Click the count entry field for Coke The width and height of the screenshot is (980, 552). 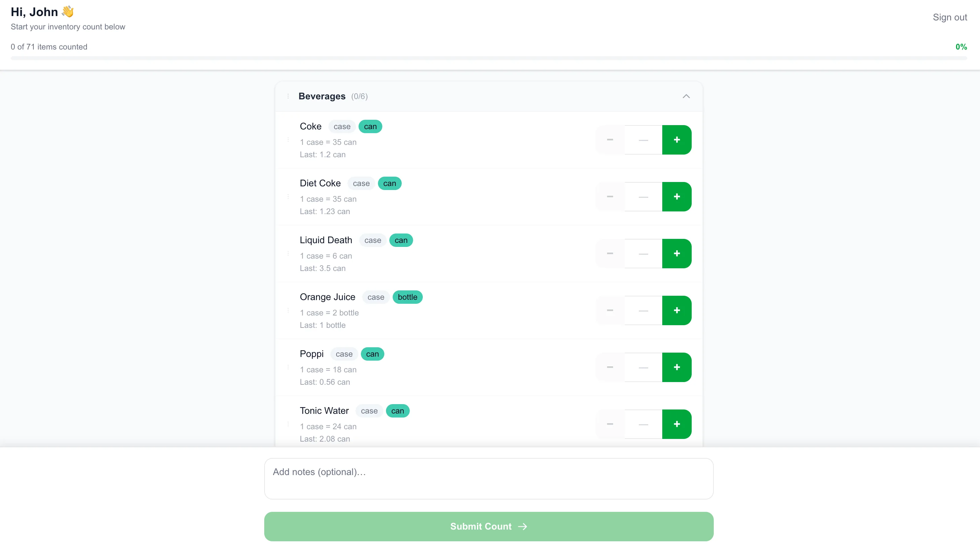[643, 140]
